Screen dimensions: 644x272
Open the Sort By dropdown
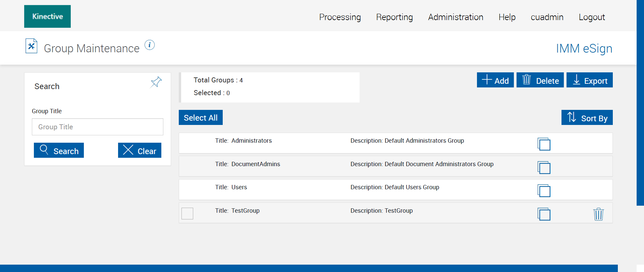pyautogui.click(x=587, y=118)
